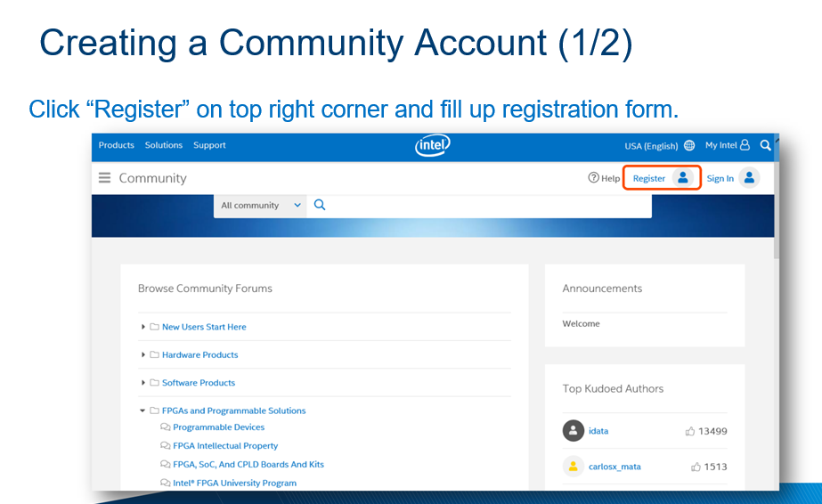Open the carlosx_mata profile link
The width and height of the screenshot is (822, 504).
coord(614,467)
